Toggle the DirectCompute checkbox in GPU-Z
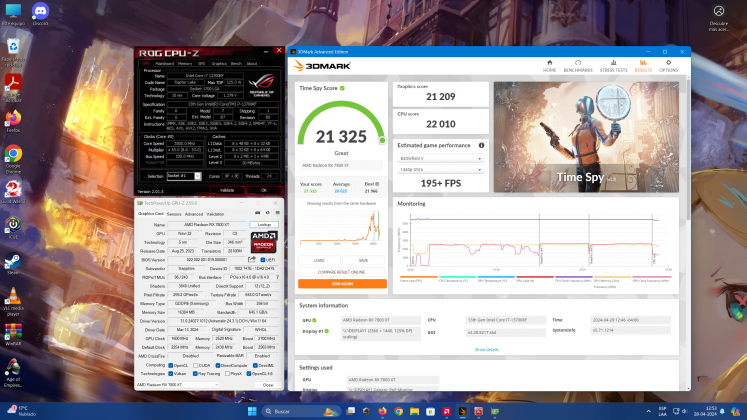This screenshot has height=420, width=747. pos(218,365)
